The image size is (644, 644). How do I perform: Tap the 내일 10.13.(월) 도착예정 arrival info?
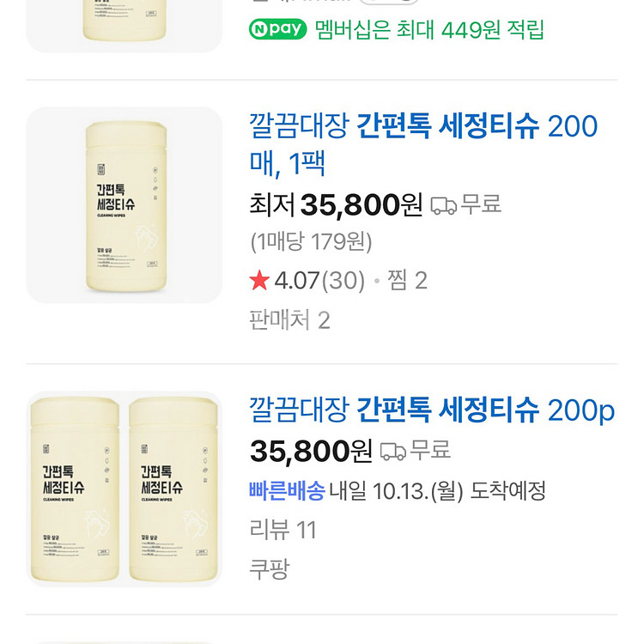click(x=438, y=491)
